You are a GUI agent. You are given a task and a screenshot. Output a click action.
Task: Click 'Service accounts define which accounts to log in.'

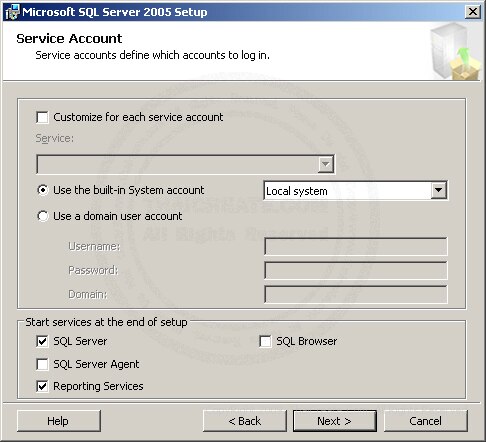tap(152, 55)
